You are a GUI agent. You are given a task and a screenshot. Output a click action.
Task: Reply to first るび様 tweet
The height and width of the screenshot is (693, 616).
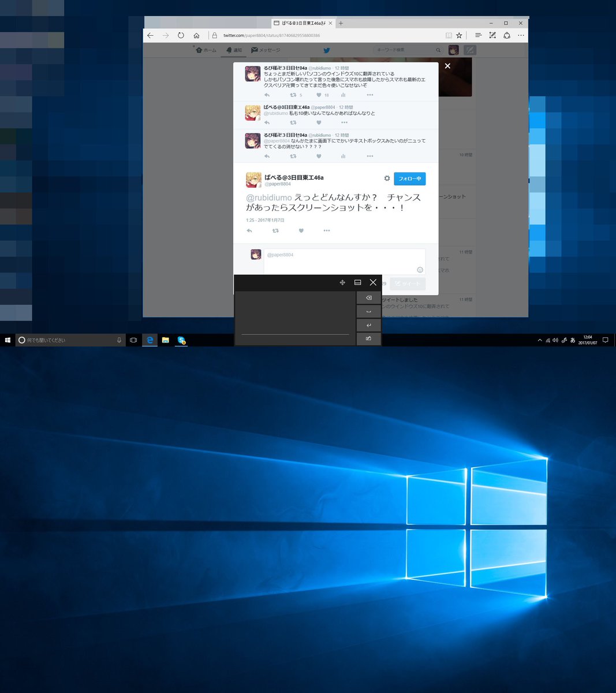pos(267,95)
